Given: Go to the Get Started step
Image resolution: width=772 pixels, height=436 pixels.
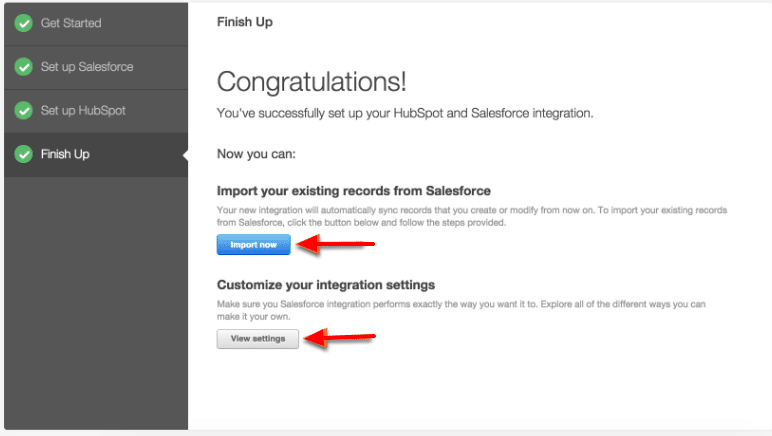Looking at the screenshot, I should point(71,23).
